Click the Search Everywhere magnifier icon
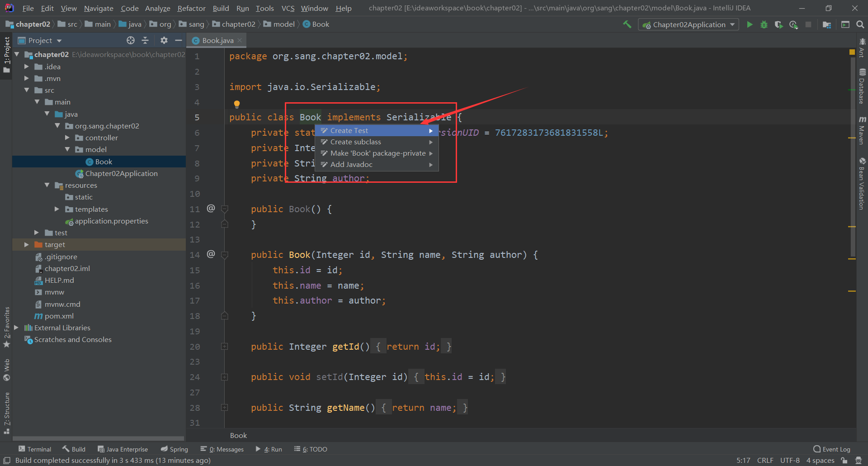 [860, 24]
